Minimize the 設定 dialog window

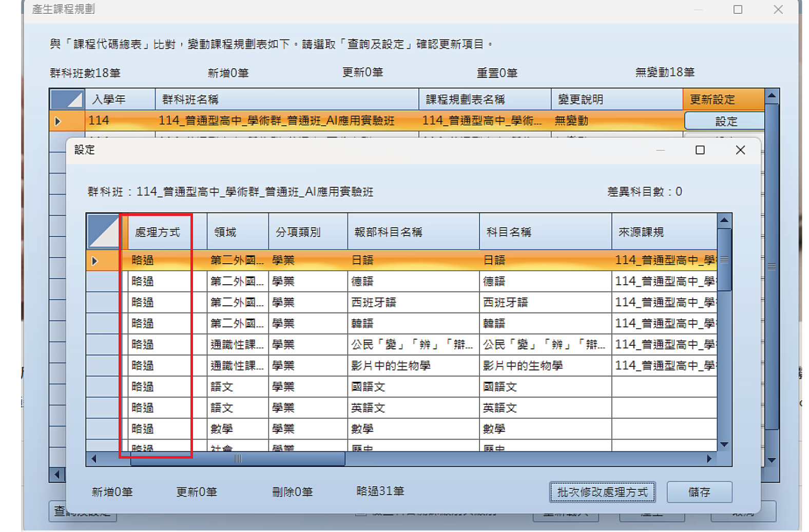[x=660, y=150]
